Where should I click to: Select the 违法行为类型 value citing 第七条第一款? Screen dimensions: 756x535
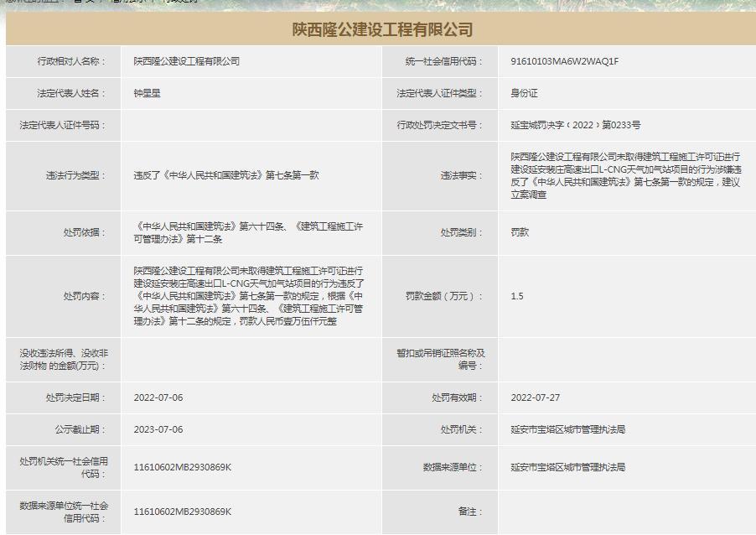[226, 175]
